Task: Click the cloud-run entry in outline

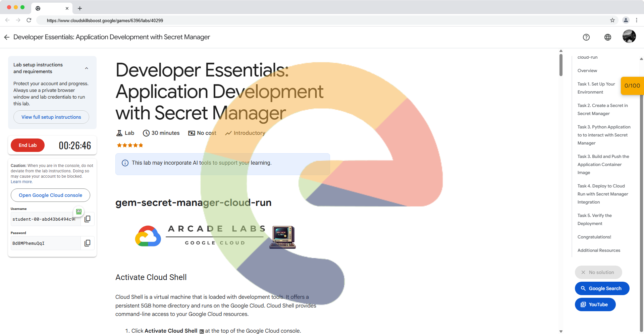Action: coord(587,57)
